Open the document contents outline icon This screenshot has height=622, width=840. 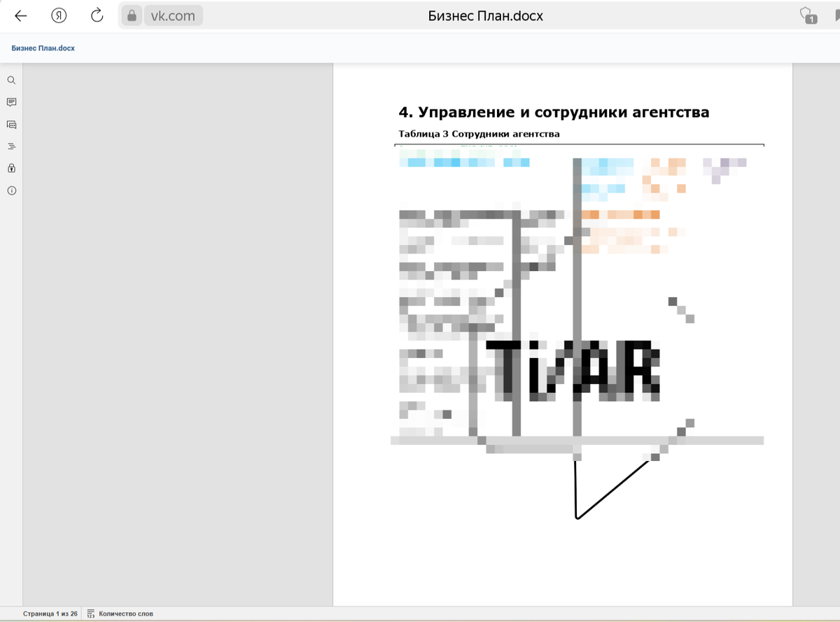tap(11, 146)
